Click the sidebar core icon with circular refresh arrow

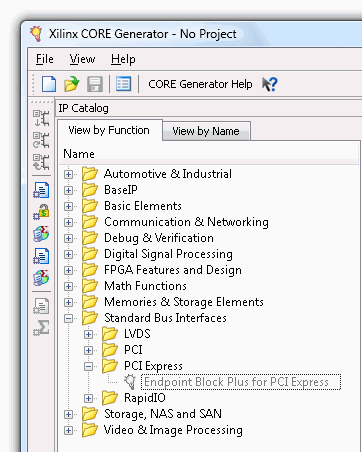click(x=41, y=140)
